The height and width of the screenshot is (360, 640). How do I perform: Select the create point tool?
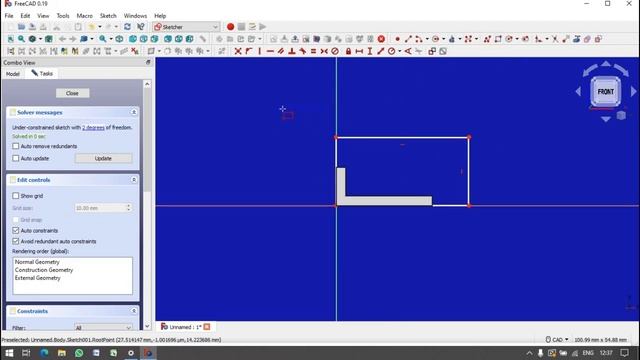[x=397, y=39]
